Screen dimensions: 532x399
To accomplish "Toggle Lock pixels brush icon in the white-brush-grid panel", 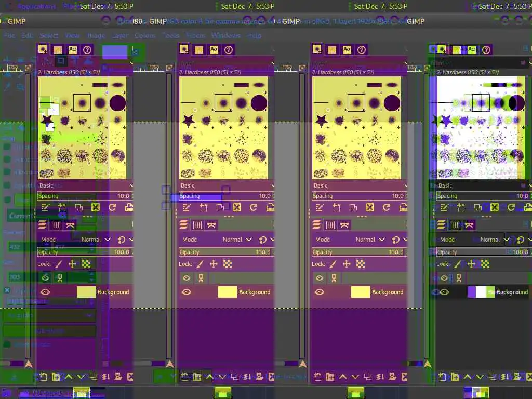I will [458, 264].
